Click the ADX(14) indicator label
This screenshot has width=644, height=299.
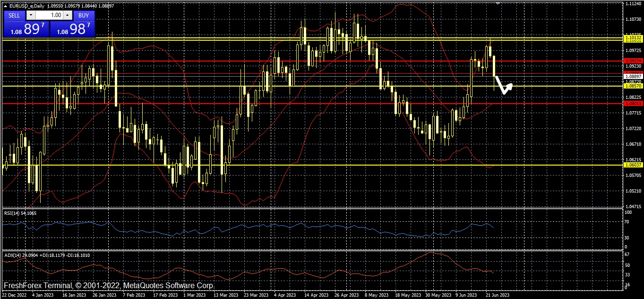47,255
